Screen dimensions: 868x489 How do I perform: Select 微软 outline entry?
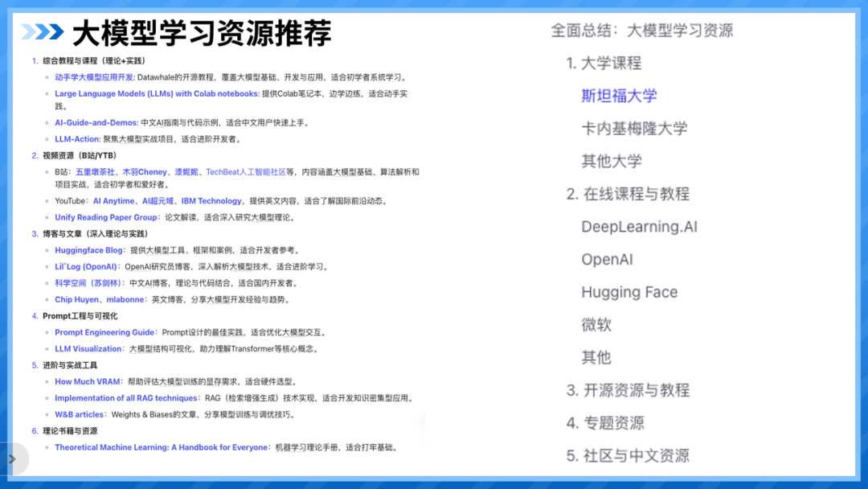(x=596, y=324)
